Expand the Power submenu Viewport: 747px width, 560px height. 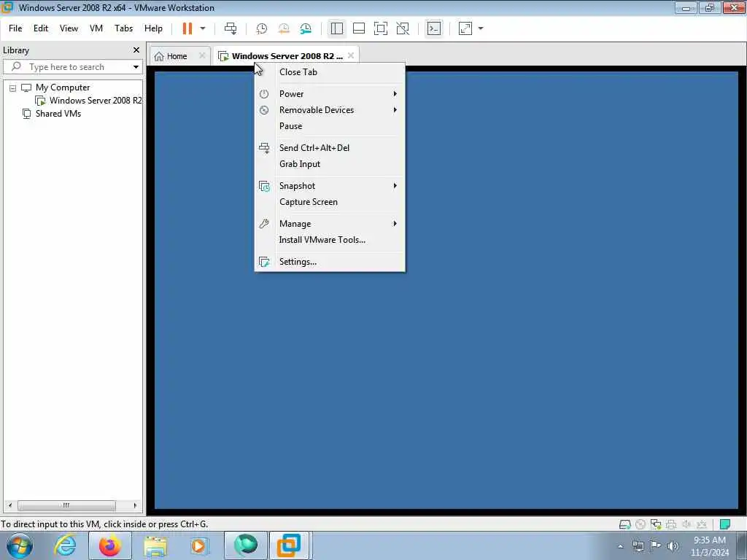click(330, 94)
